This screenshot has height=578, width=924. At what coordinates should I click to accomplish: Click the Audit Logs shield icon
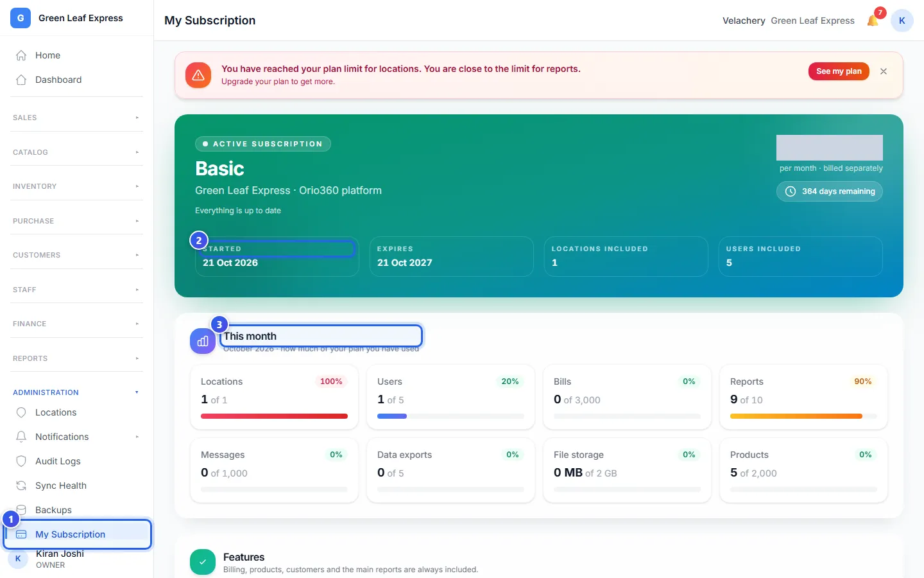[21, 461]
